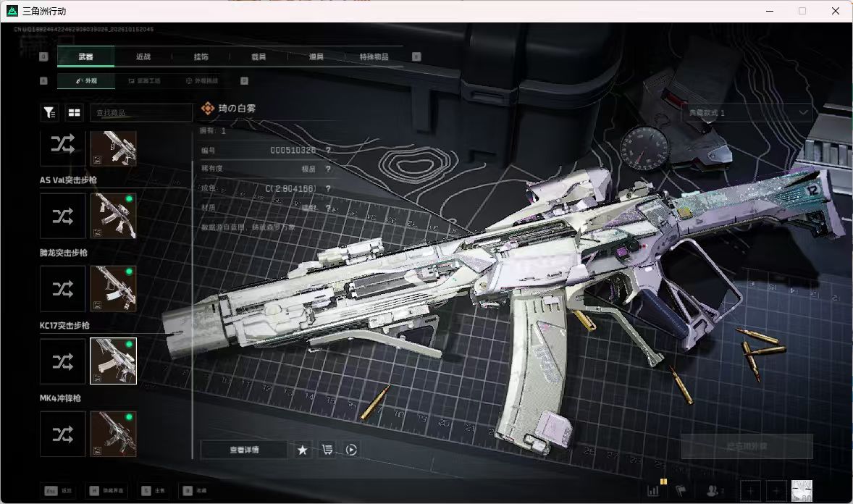This screenshot has height=504, width=853.
Task: Switch to the 近战 tab
Action: point(143,56)
